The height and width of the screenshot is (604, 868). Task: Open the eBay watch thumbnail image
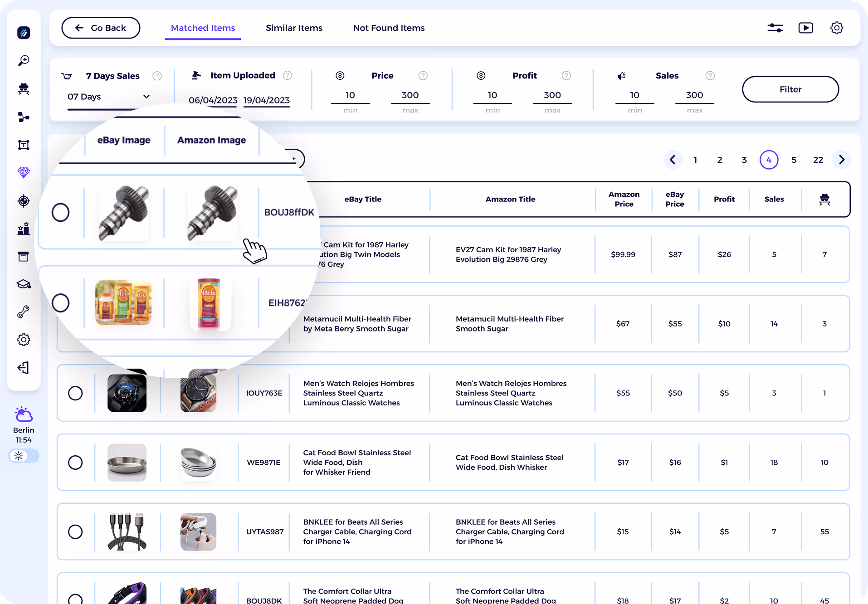click(x=127, y=393)
